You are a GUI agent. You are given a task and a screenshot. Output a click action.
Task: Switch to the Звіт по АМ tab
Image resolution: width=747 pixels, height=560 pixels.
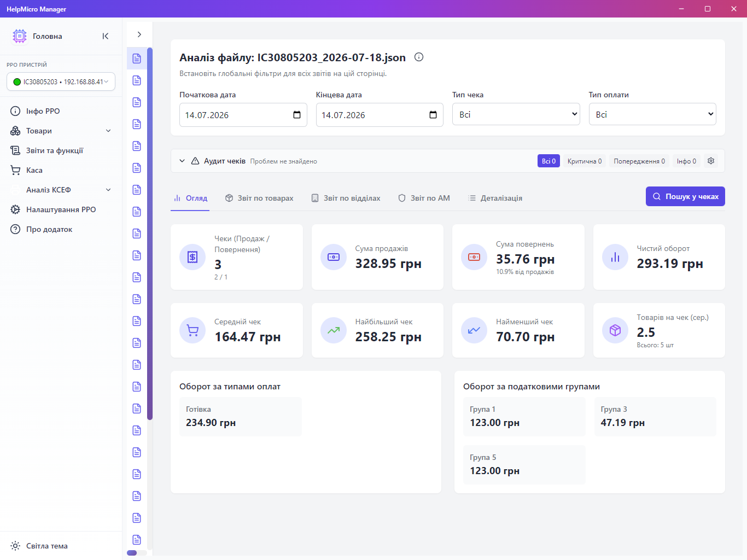point(424,198)
